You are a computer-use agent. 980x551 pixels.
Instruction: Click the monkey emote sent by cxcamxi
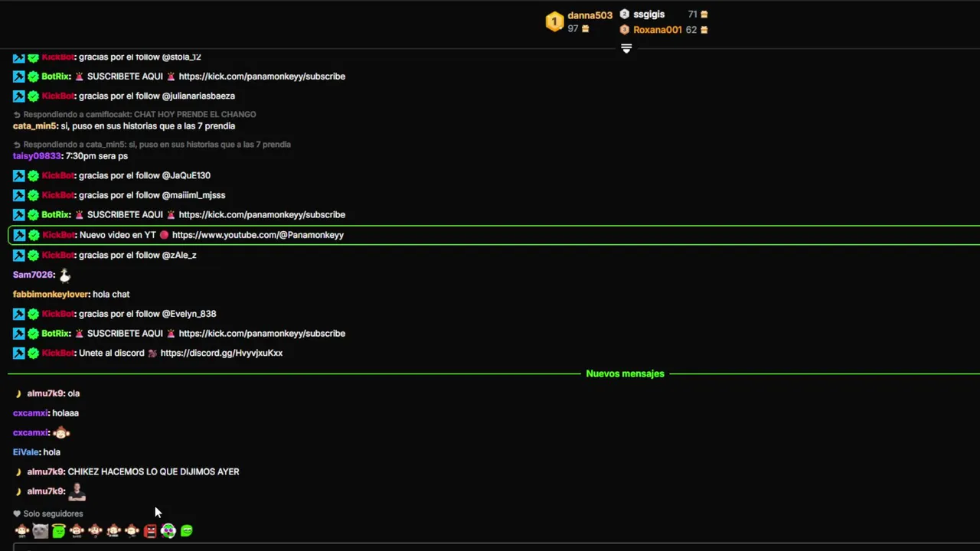pyautogui.click(x=61, y=433)
